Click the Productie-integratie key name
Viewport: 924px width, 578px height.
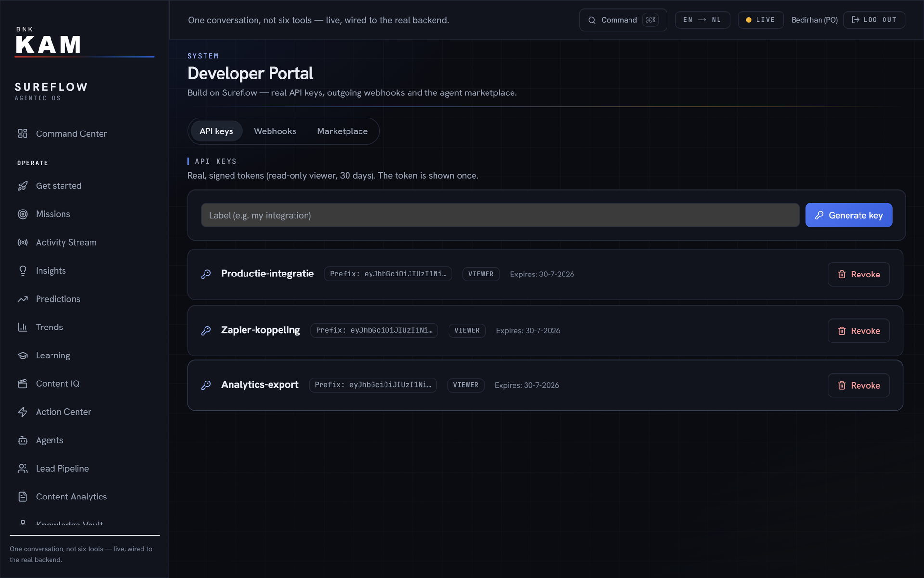267,274
